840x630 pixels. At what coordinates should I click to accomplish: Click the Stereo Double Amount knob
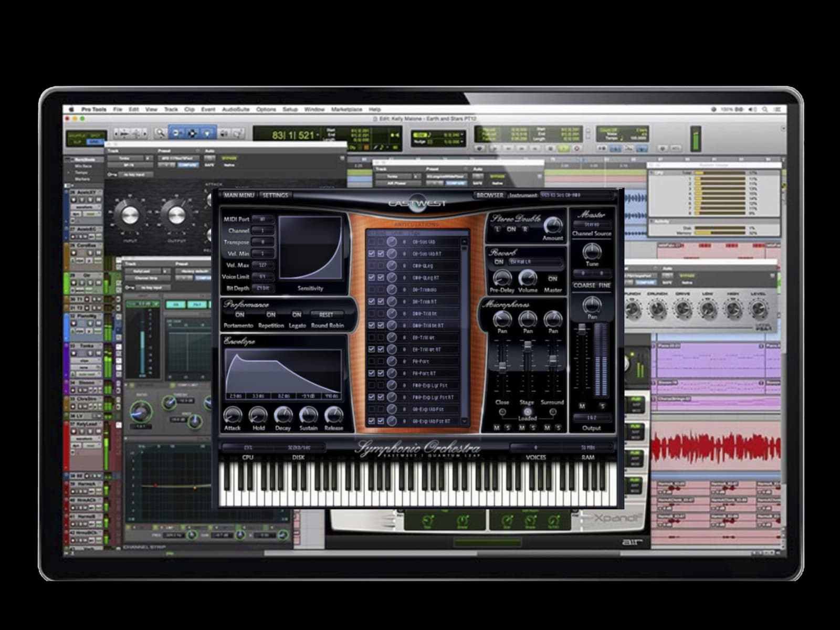552,225
